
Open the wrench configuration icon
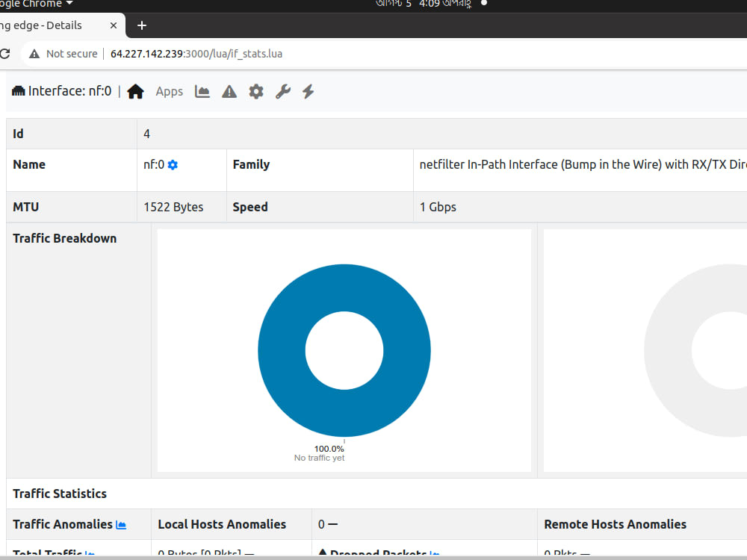point(283,91)
